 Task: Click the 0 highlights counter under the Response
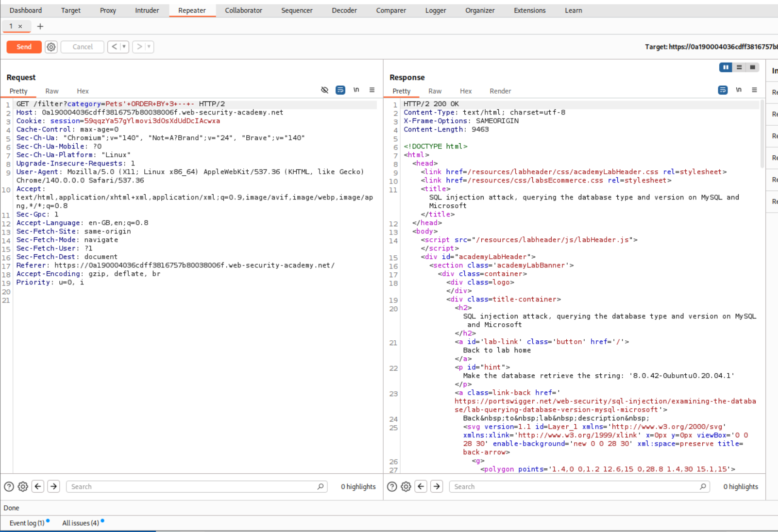[x=740, y=486]
